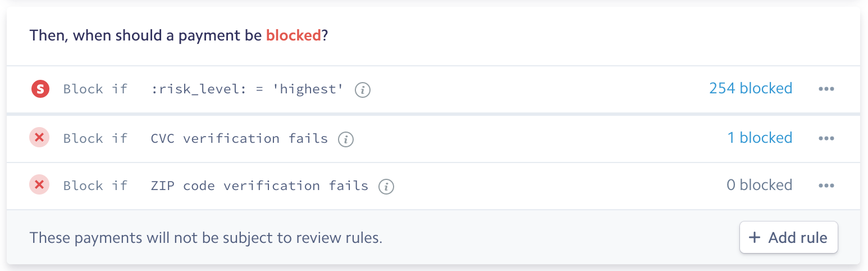The image size is (868, 271).
Task: Select the 'Block if :risk_level: = highest' rule text
Action: click(x=203, y=89)
